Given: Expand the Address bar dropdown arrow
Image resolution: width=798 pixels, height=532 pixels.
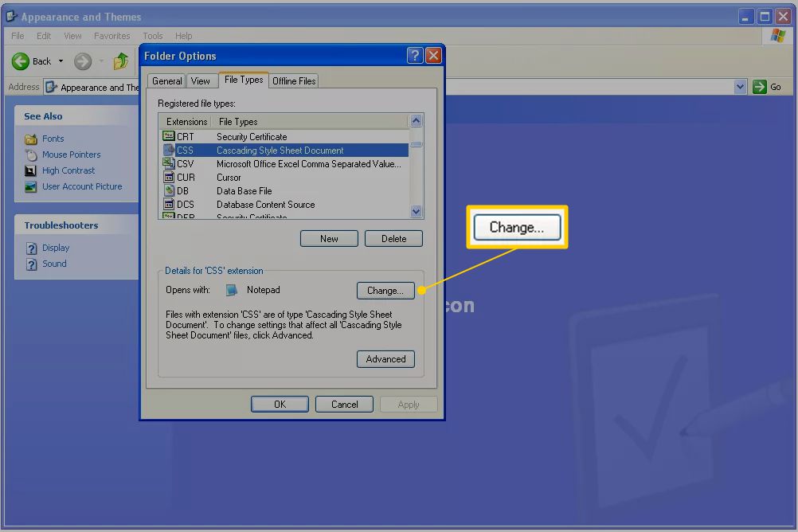Looking at the screenshot, I should 740,87.
